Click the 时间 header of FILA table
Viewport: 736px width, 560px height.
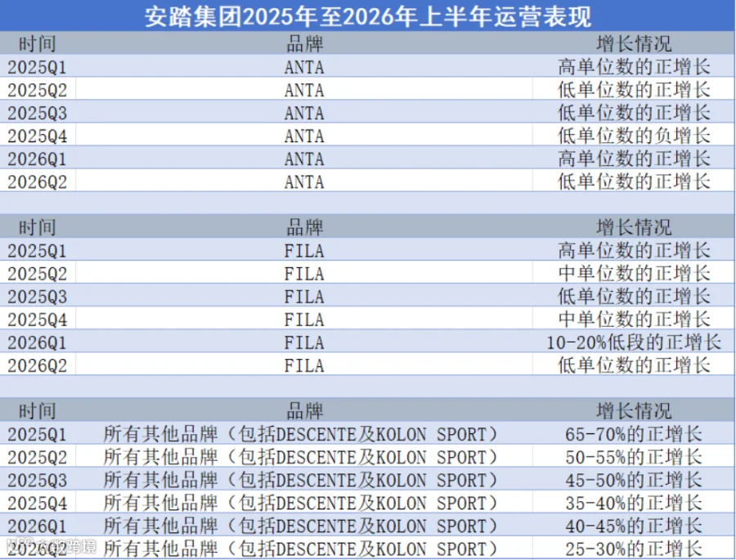(37, 227)
